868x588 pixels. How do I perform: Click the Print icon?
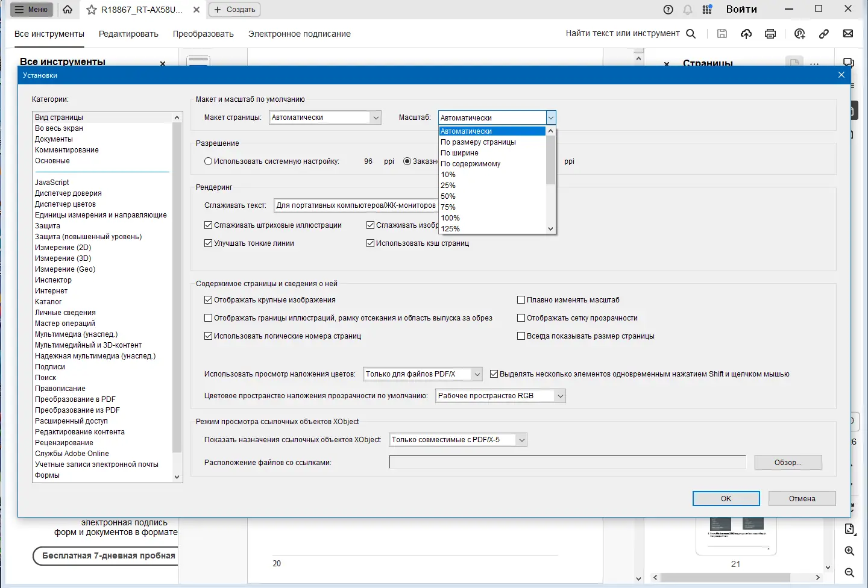pos(770,34)
